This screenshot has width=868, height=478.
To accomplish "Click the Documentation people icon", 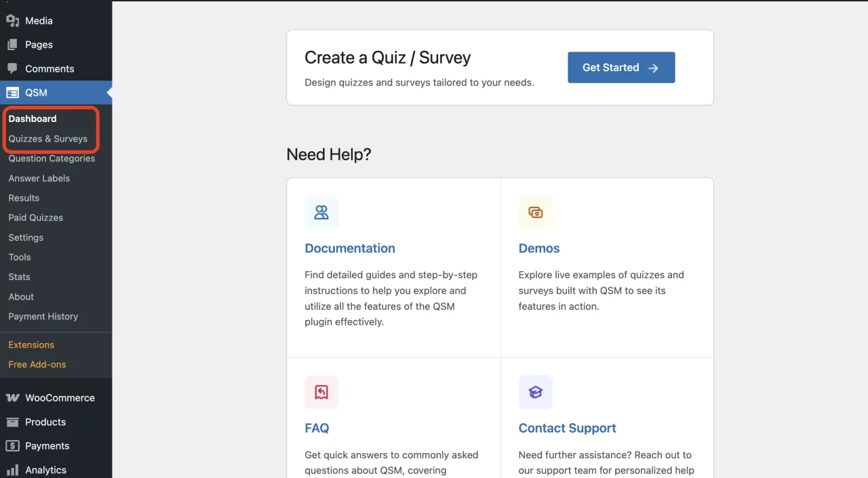I will pyautogui.click(x=321, y=212).
